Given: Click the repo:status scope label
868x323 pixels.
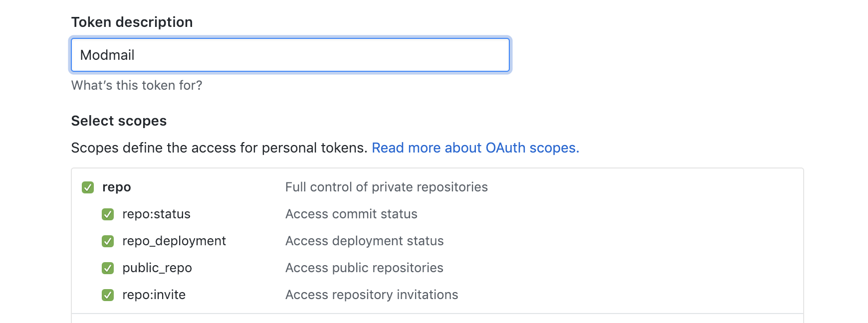Looking at the screenshot, I should 156,214.
